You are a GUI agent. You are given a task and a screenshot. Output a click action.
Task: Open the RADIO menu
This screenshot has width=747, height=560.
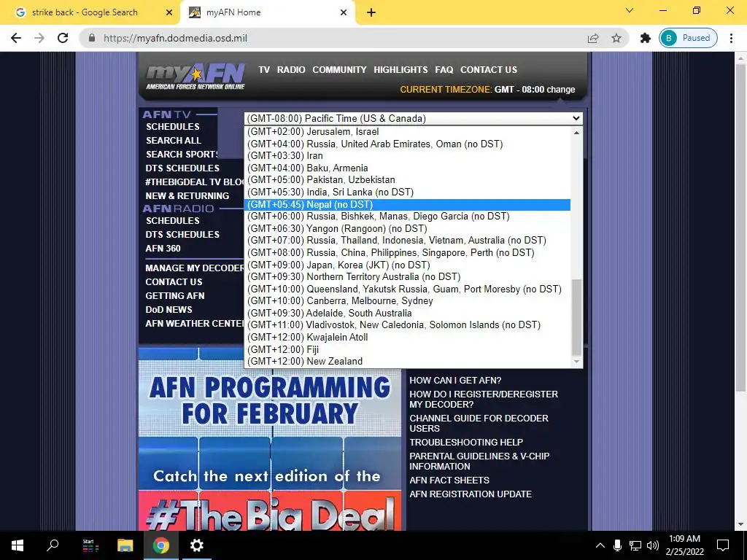point(291,69)
